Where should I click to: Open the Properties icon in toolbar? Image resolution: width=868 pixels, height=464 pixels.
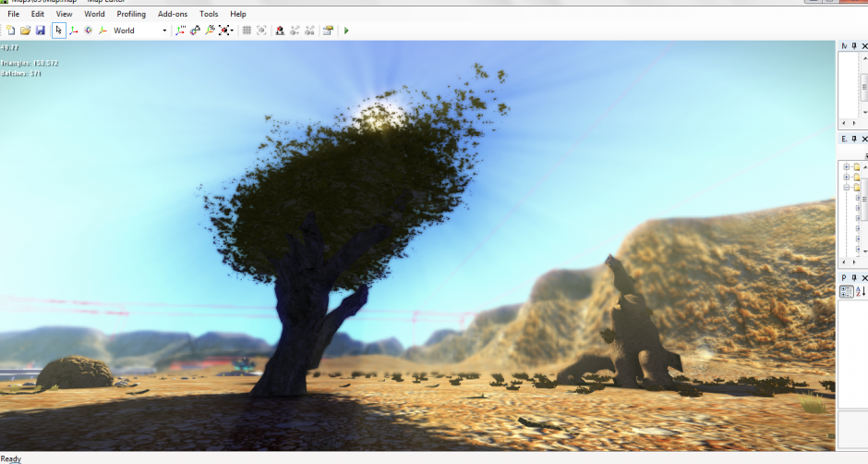[x=328, y=31]
